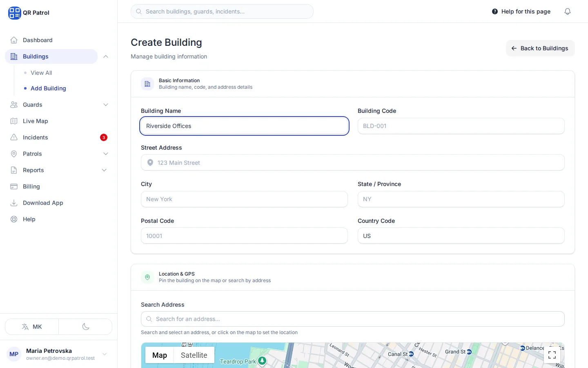Click the top global search box
Viewport: 588px width, 368px height.
click(x=222, y=11)
